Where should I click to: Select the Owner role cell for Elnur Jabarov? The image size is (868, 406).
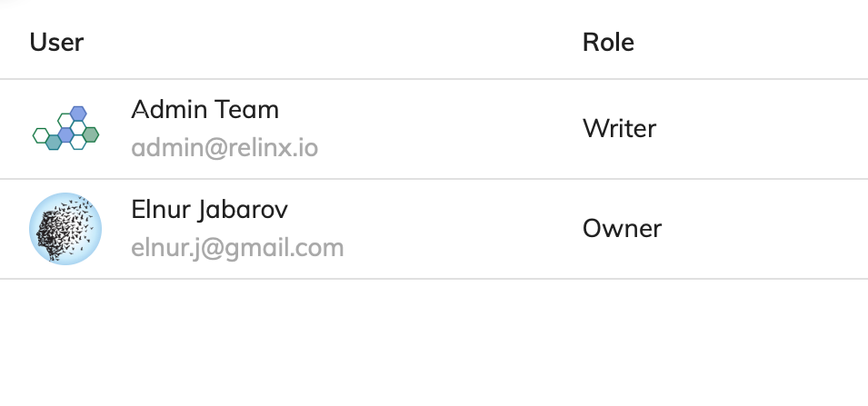(622, 229)
